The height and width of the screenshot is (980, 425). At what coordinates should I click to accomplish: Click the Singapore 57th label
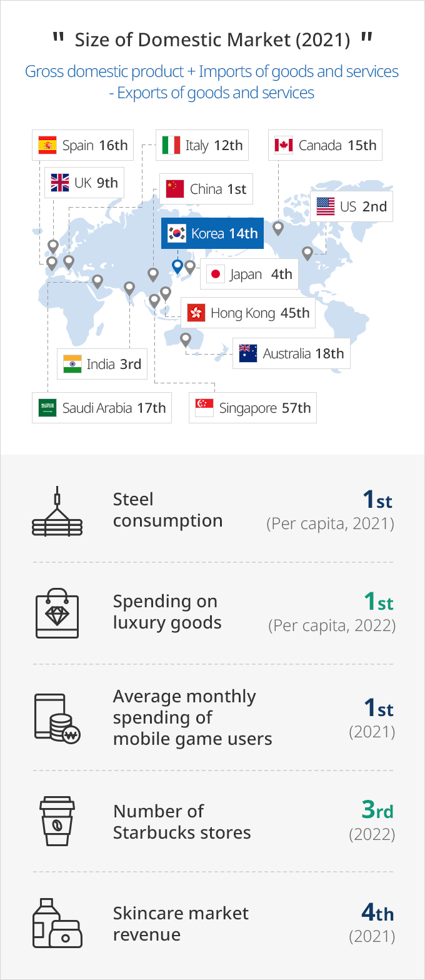252,408
